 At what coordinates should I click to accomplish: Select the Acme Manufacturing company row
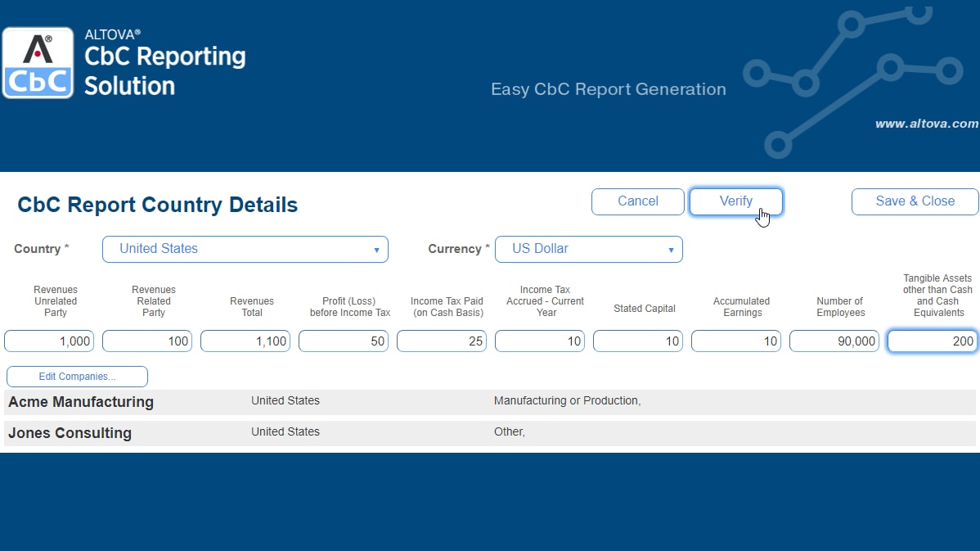coord(490,402)
